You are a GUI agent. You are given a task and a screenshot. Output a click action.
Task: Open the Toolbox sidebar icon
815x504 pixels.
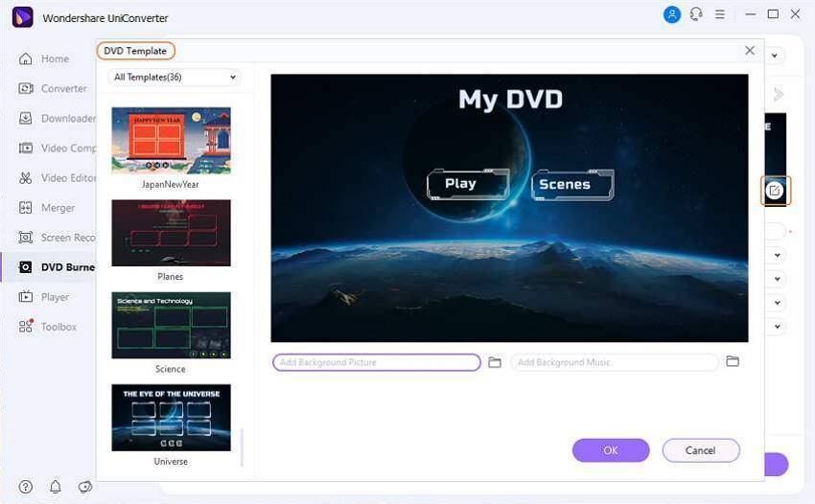pyautogui.click(x=26, y=327)
